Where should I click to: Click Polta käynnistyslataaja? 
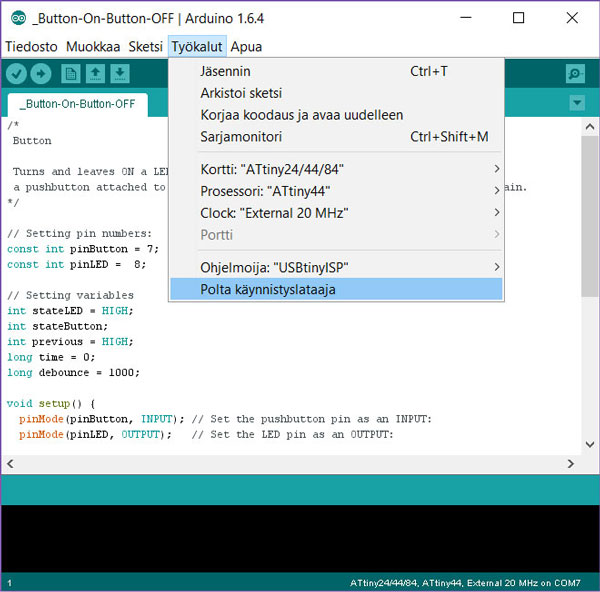336,289
